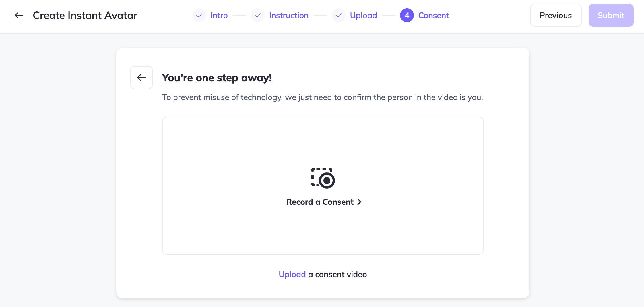Click the checkmark icon for Intro step
The width and height of the screenshot is (644, 307).
coord(199,15)
